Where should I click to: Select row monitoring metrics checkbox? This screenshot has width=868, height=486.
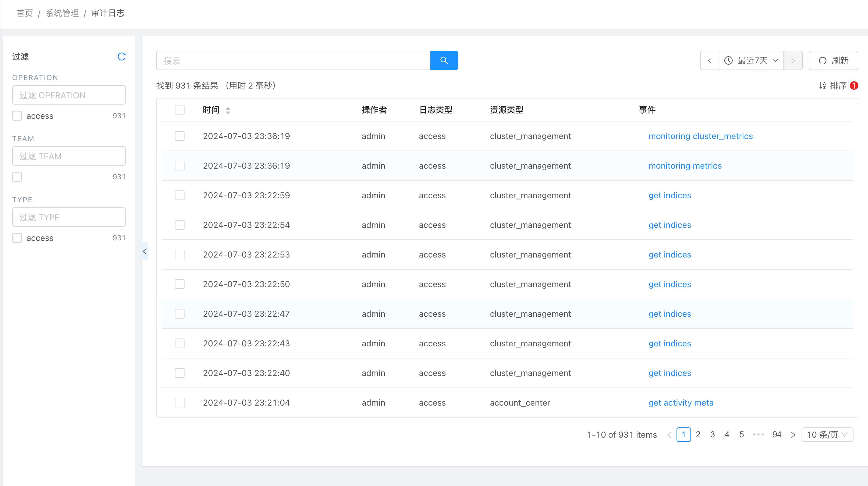(180, 166)
